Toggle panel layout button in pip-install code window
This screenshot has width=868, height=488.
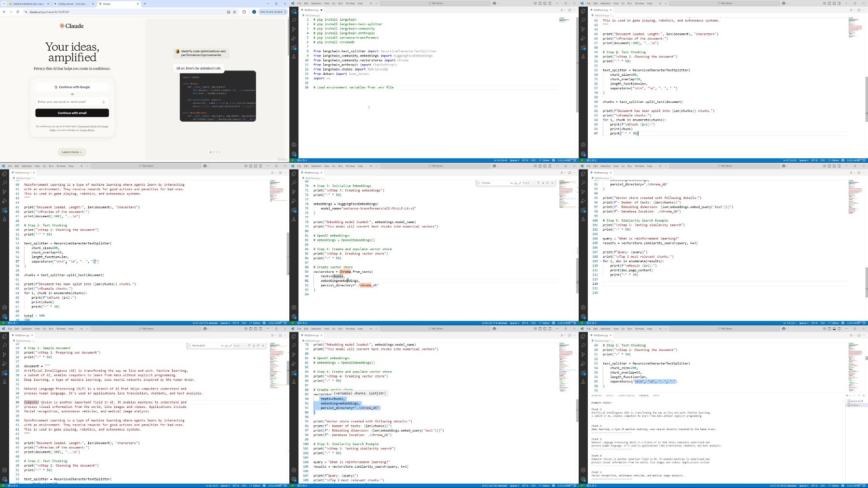tap(545, 3)
